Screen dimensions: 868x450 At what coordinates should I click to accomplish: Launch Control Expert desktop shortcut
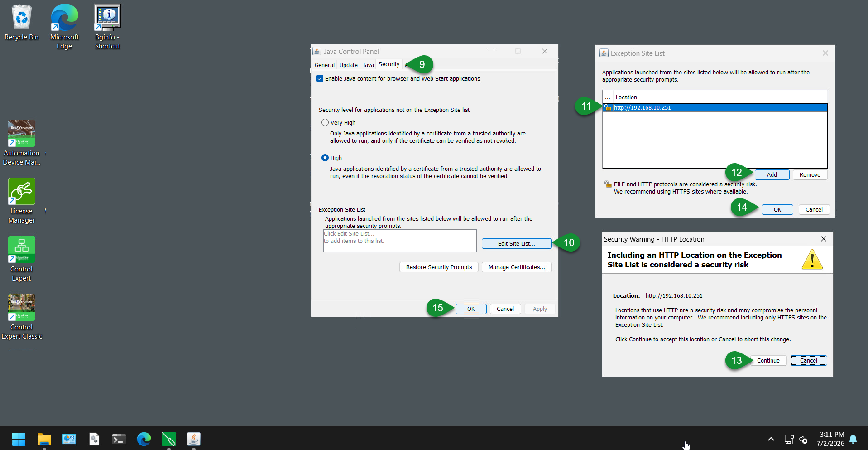coord(21,259)
